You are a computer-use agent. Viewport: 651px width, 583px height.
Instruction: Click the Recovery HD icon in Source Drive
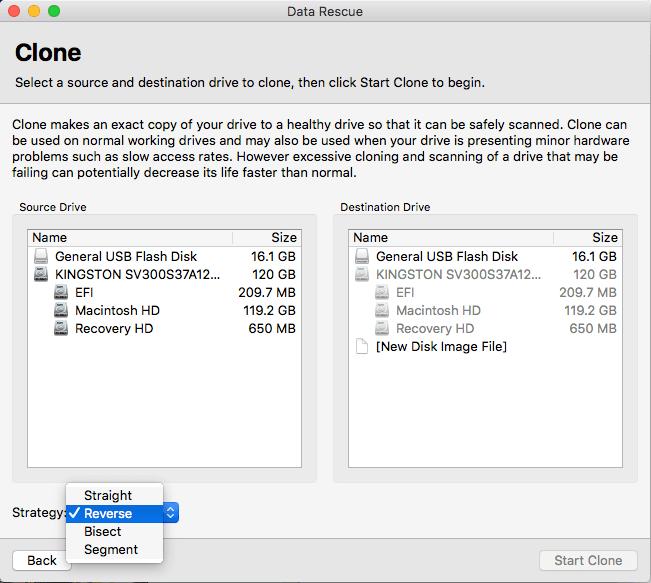[x=61, y=328]
